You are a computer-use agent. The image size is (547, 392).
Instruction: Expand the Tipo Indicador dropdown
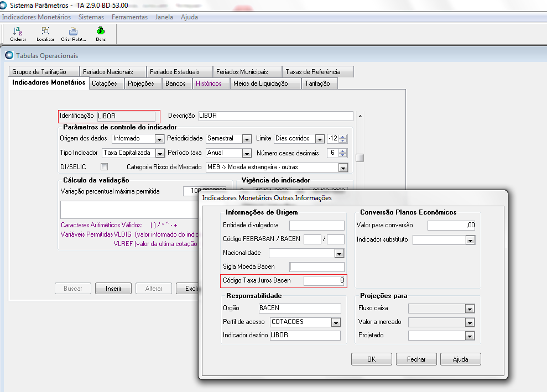click(160, 153)
